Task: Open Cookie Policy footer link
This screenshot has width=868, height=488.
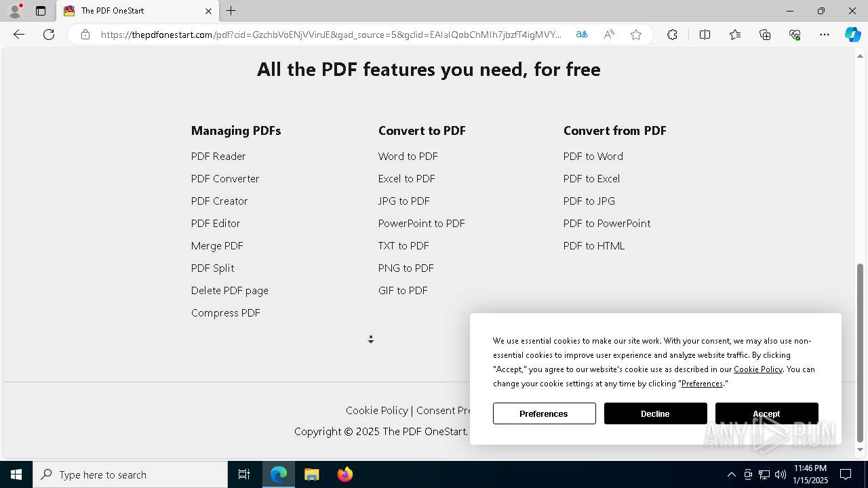Action: [x=377, y=410]
